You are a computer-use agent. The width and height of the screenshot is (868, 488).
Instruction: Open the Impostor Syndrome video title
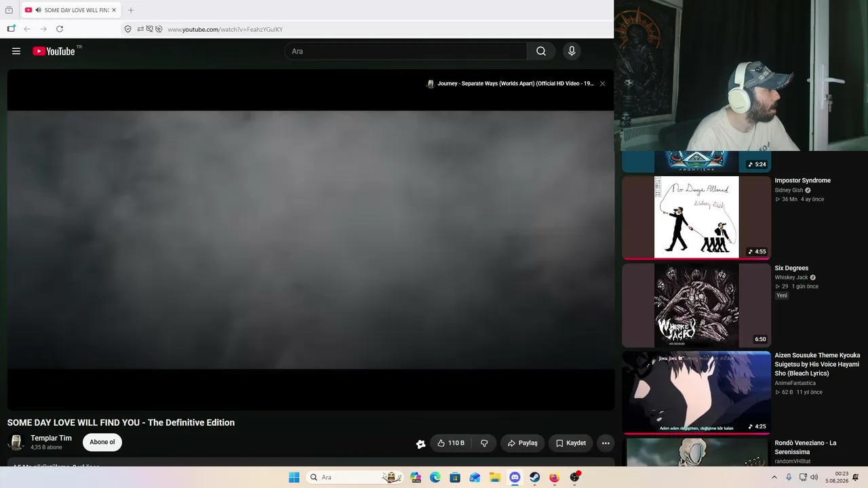pyautogui.click(x=803, y=180)
